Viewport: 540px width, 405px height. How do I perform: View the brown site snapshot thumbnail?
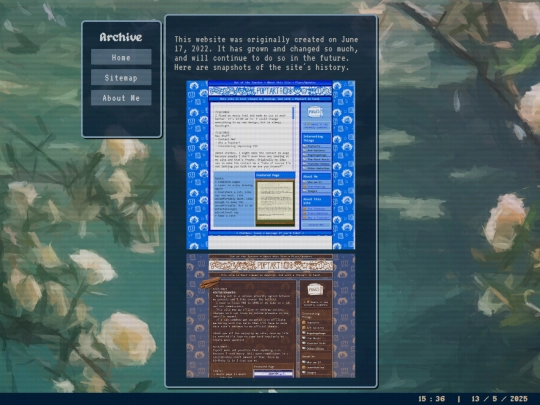(x=271, y=316)
